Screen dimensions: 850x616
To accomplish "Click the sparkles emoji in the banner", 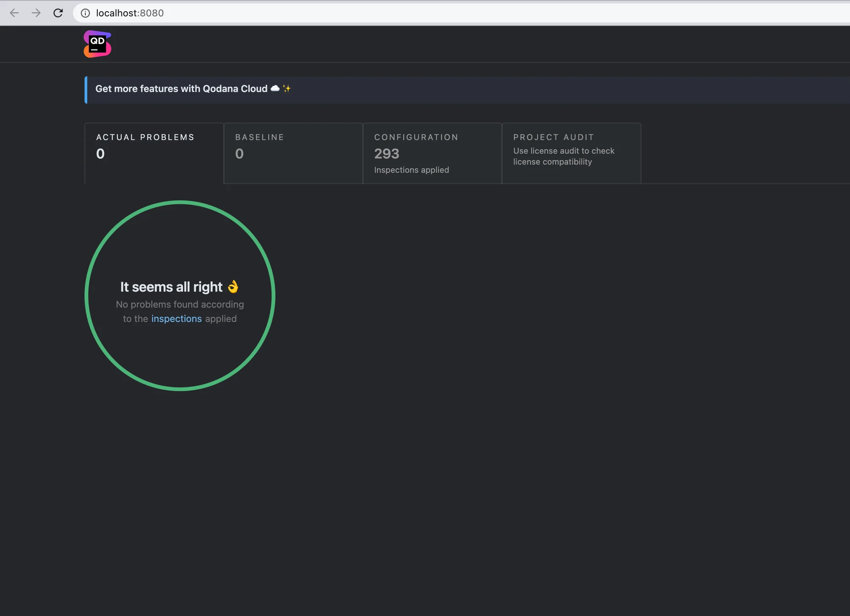I will [x=287, y=88].
